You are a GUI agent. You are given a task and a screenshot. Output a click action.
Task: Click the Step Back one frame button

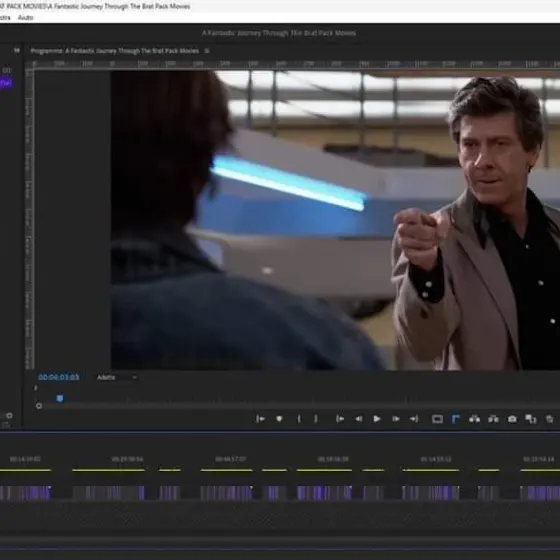pyautogui.click(x=359, y=419)
